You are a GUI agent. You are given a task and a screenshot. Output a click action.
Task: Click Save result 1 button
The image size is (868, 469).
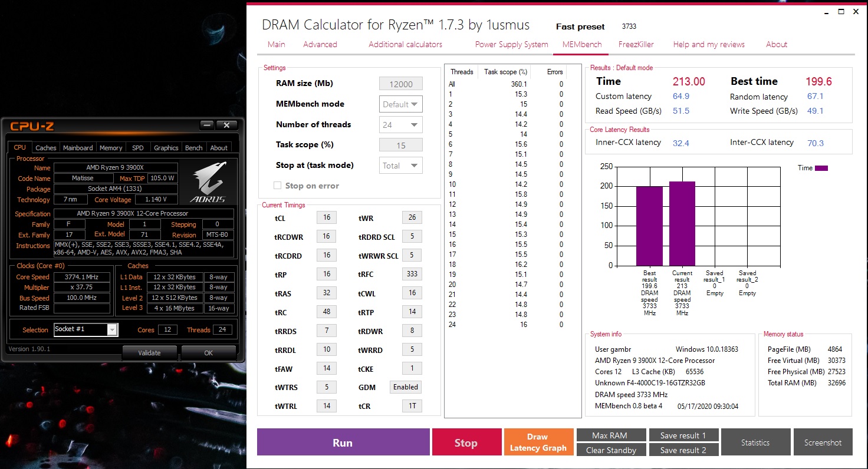(x=683, y=435)
